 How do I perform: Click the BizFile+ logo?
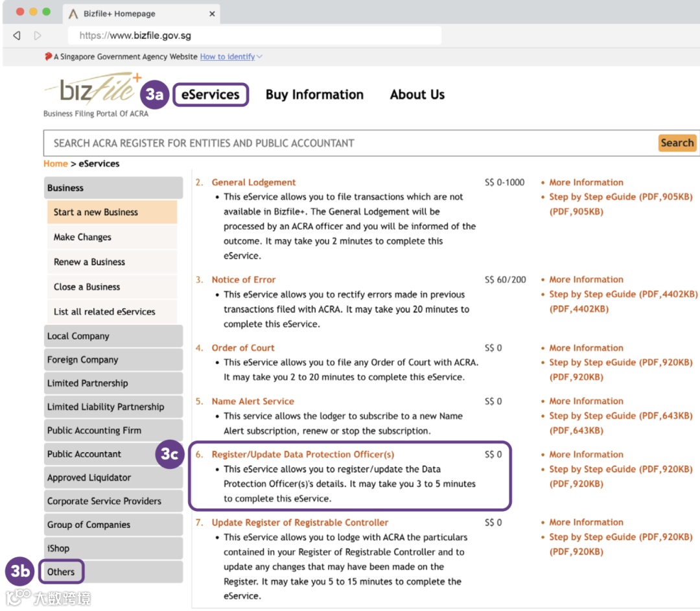coord(94,88)
